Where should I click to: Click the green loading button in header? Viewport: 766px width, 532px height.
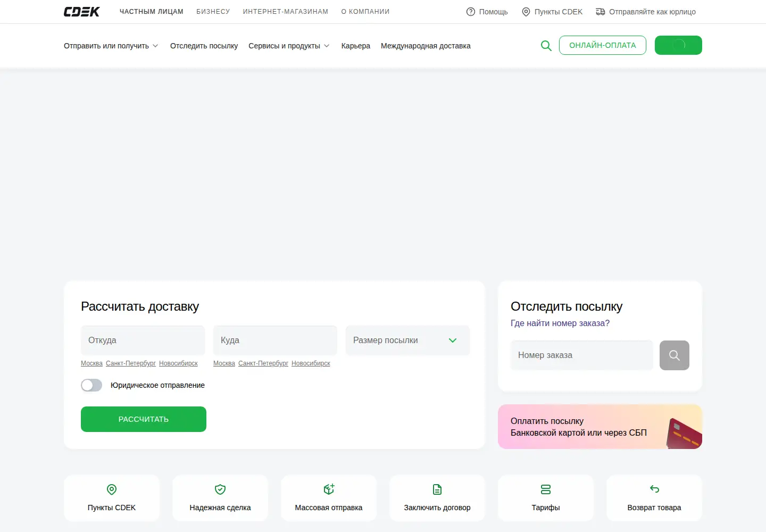click(678, 45)
